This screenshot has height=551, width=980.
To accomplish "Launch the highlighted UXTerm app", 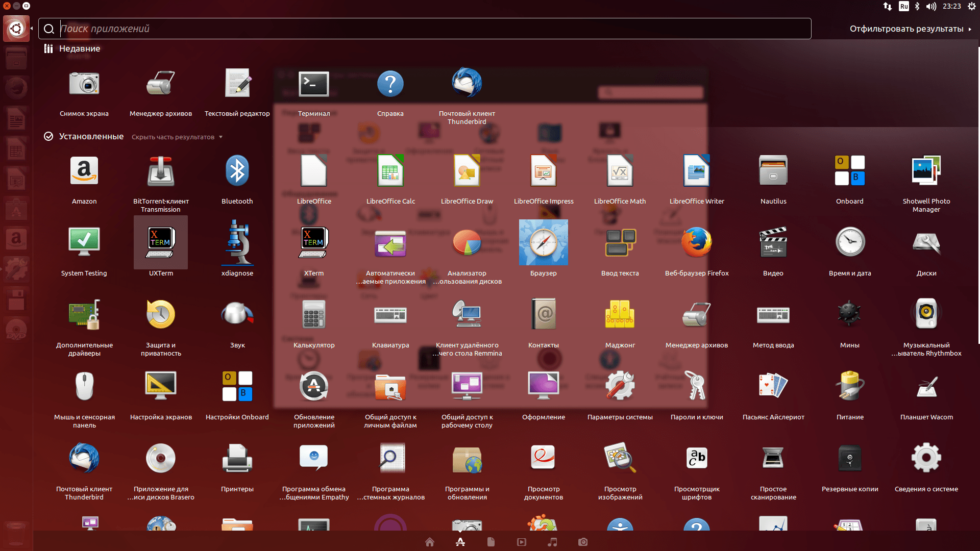I will (x=161, y=243).
